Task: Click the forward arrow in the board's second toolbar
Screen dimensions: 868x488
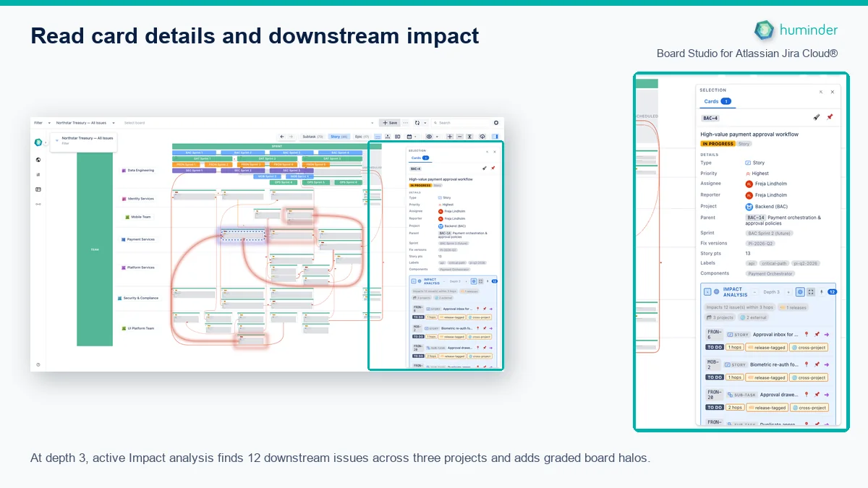Action: pos(292,137)
